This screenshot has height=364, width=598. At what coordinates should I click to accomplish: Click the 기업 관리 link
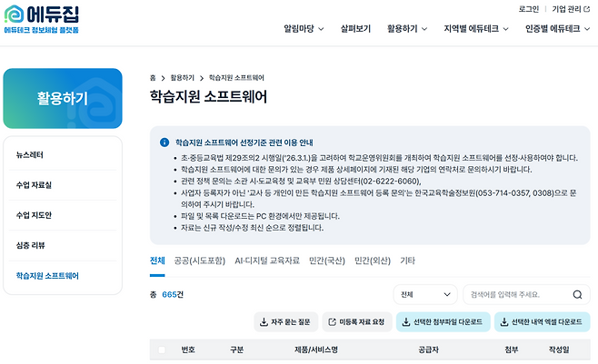(x=567, y=9)
